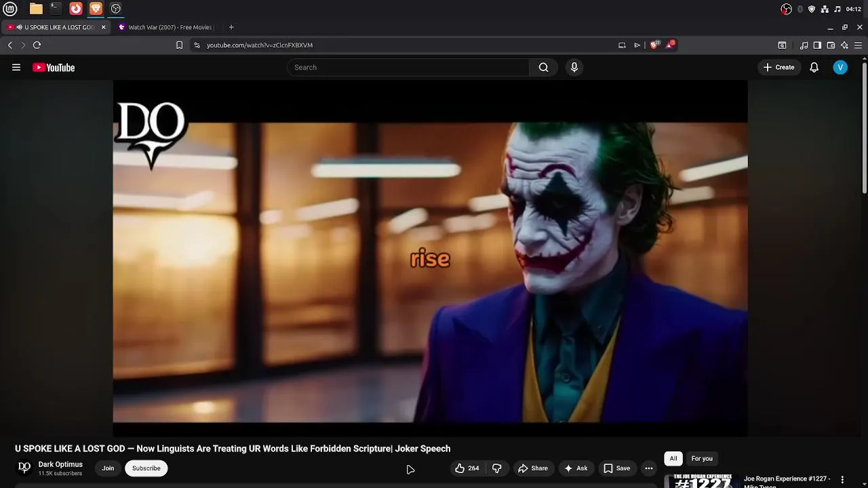Open more actions three-dot menu under video
868x488 pixels.
click(649, 468)
